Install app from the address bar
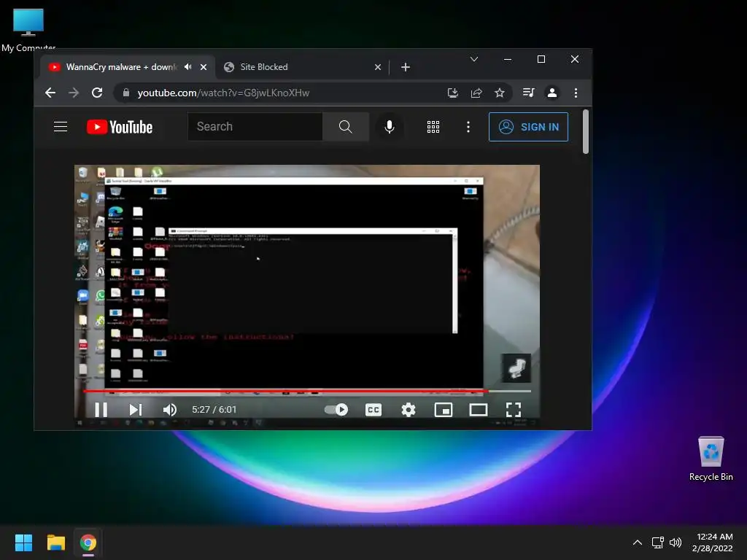Image resolution: width=747 pixels, height=560 pixels. pos(452,93)
